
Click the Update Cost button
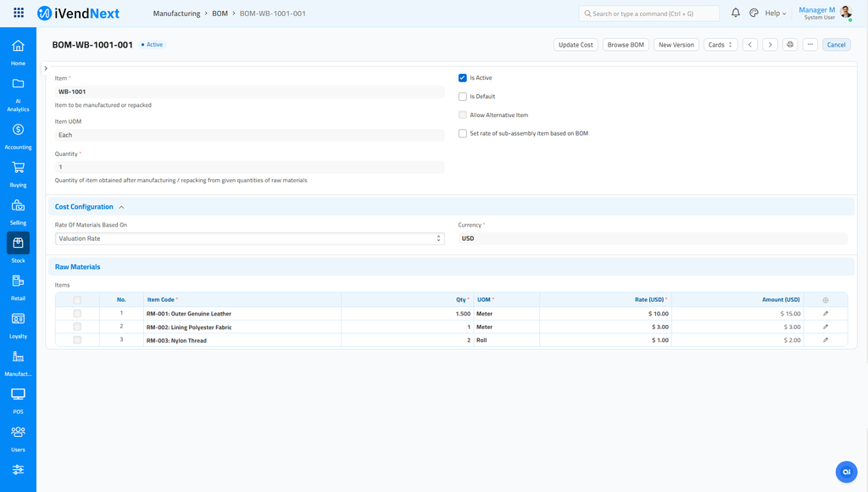tap(576, 45)
